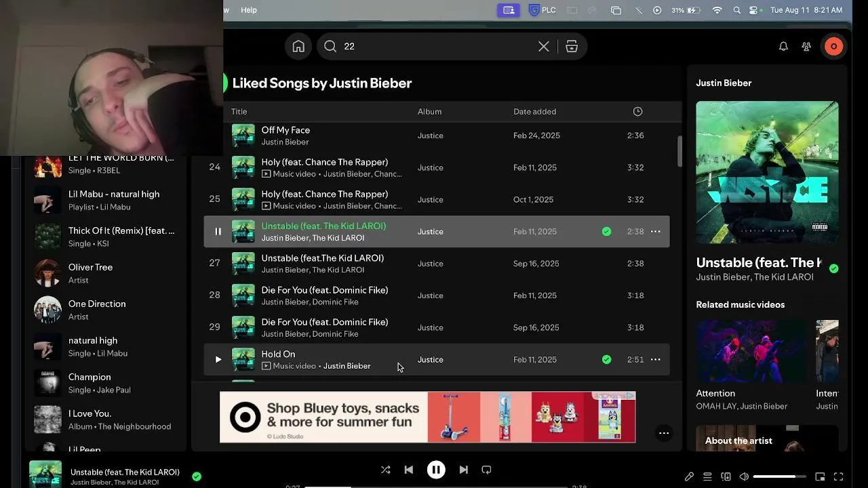
Task: Open the Attention related music video thumbnail
Action: pyautogui.click(x=751, y=352)
